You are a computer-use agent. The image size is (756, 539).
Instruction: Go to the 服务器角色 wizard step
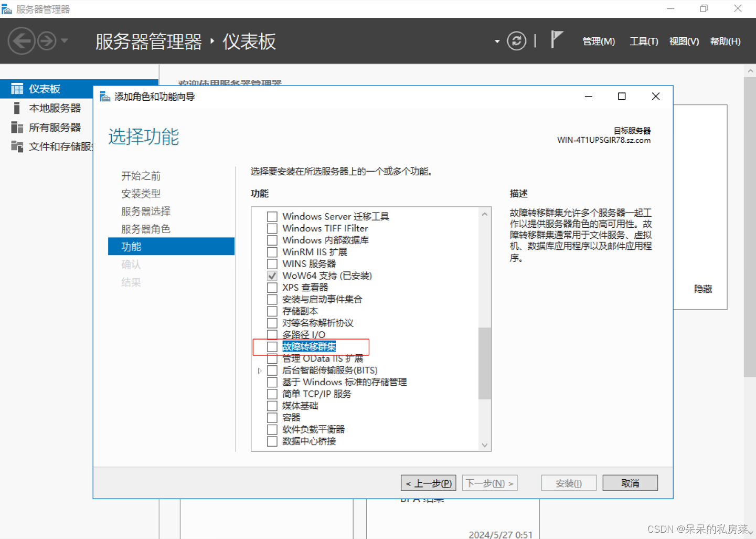146,229
